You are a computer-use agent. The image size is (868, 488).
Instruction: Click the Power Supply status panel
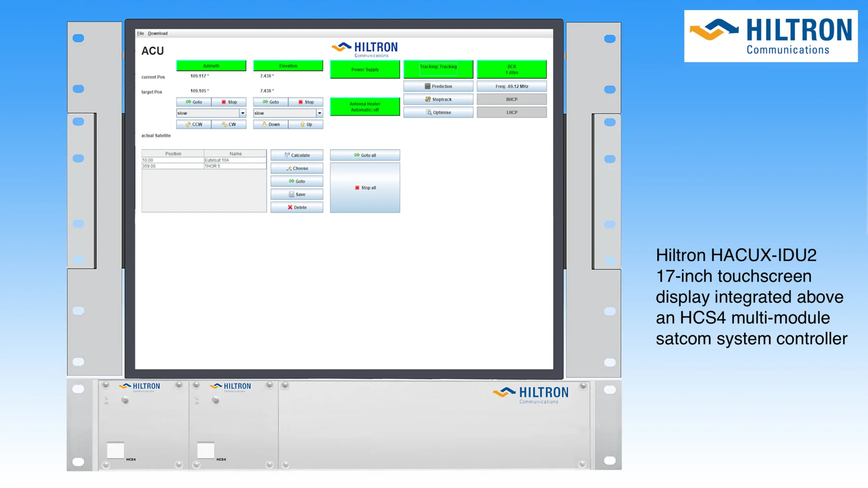point(365,69)
